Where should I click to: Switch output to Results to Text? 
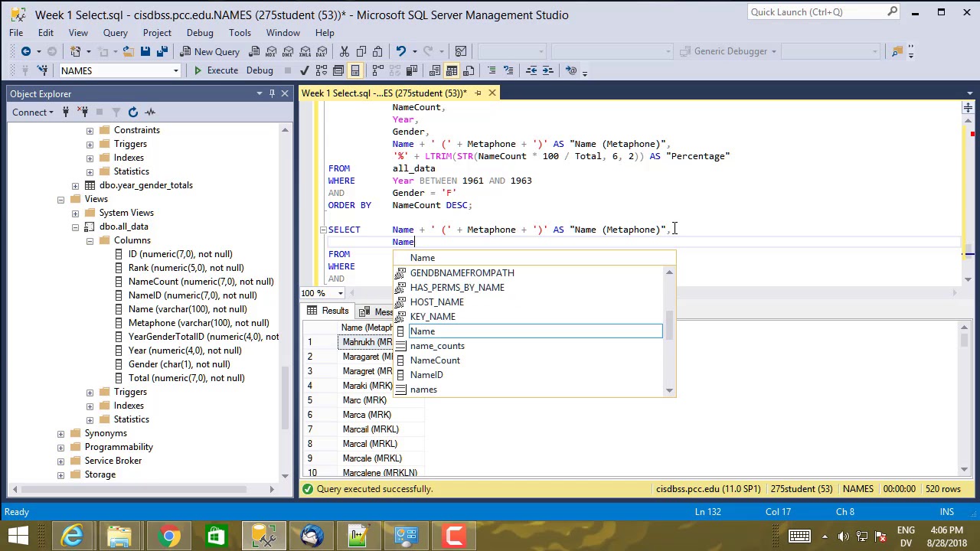coord(434,70)
